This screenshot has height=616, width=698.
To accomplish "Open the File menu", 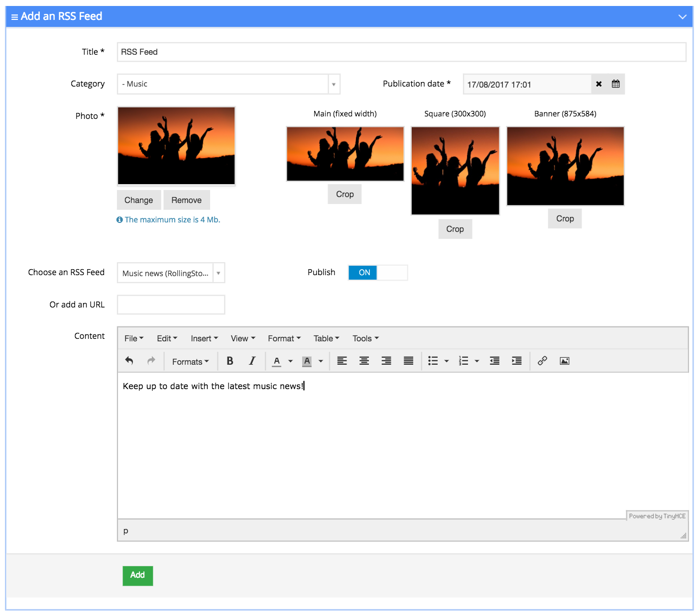I will [x=134, y=339].
